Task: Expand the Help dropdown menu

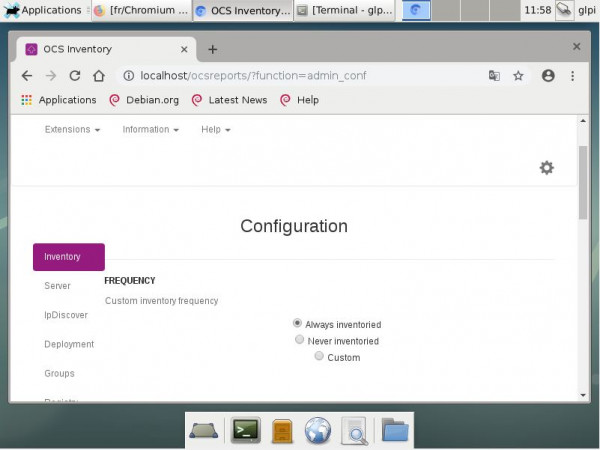Action: (x=216, y=129)
